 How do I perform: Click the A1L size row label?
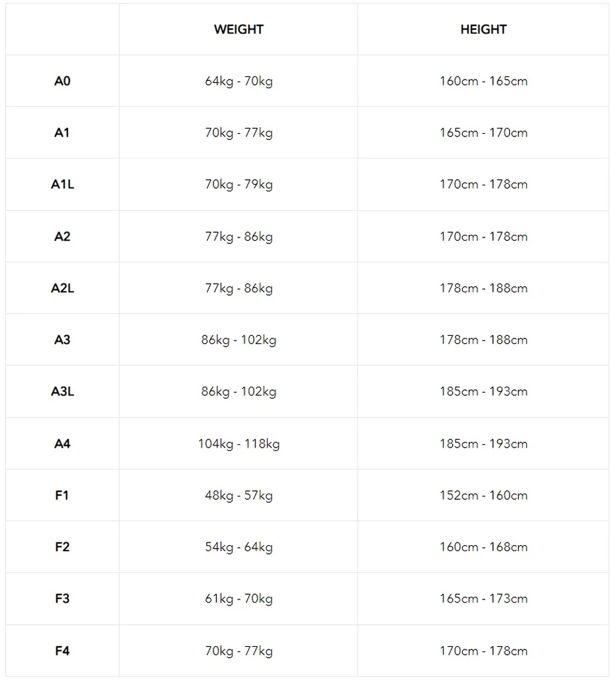coord(62,184)
